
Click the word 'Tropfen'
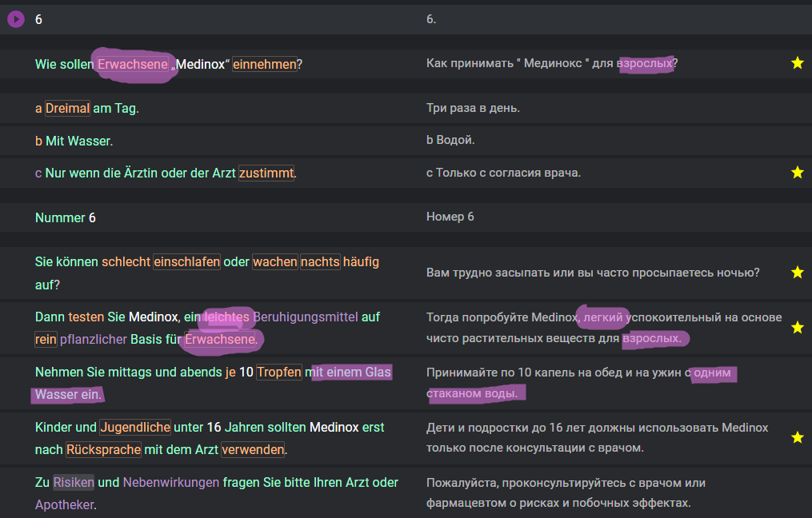coord(279,372)
